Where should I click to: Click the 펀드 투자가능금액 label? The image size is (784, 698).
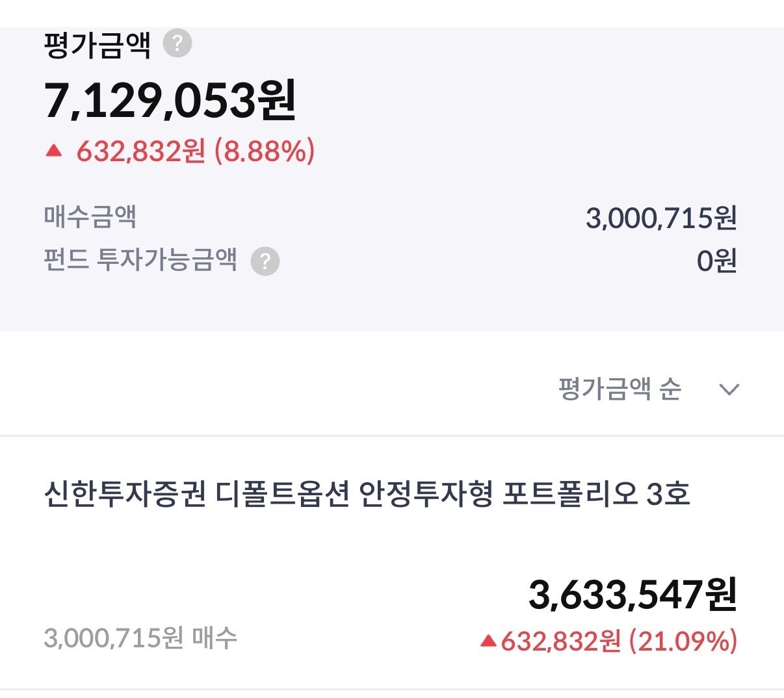coord(140,261)
